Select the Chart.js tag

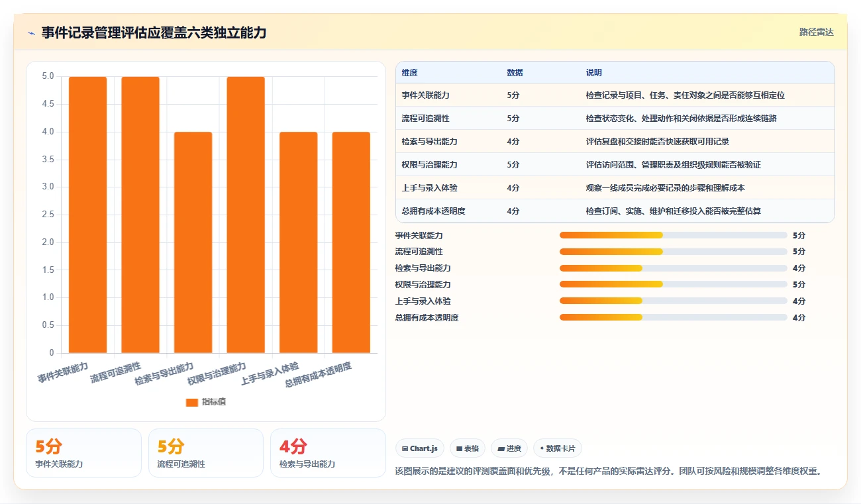[x=420, y=448]
